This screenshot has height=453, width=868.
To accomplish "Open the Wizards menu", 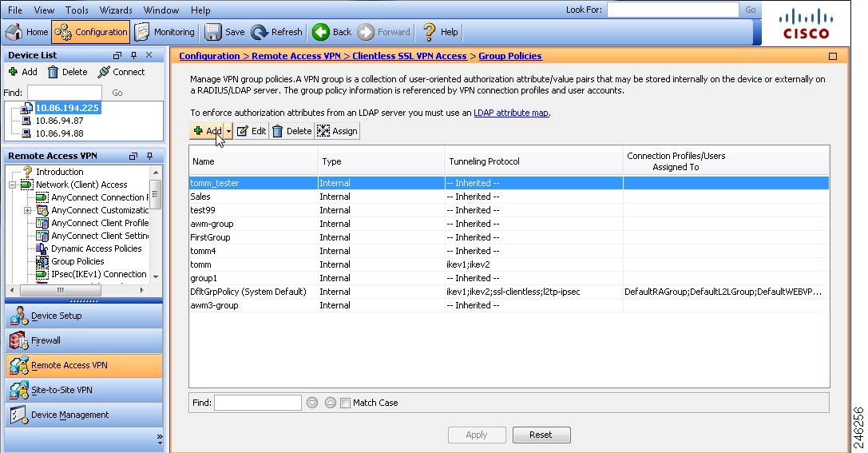I will tap(116, 10).
